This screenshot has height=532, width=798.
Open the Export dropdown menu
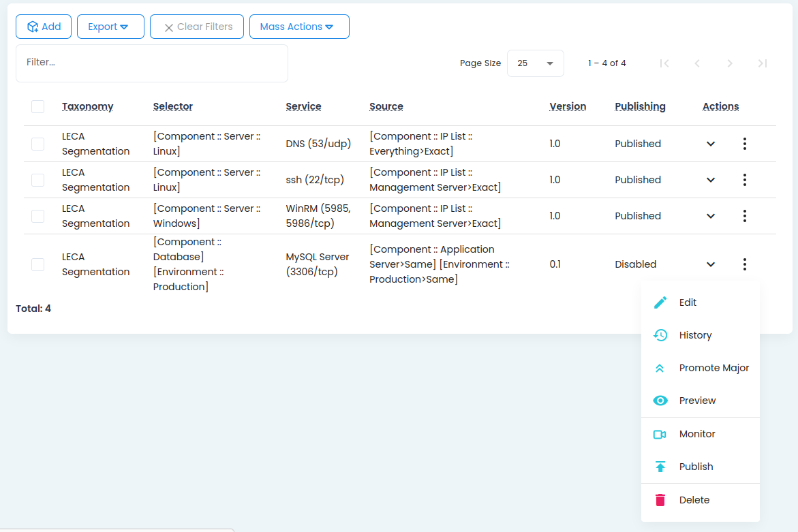[110, 27]
